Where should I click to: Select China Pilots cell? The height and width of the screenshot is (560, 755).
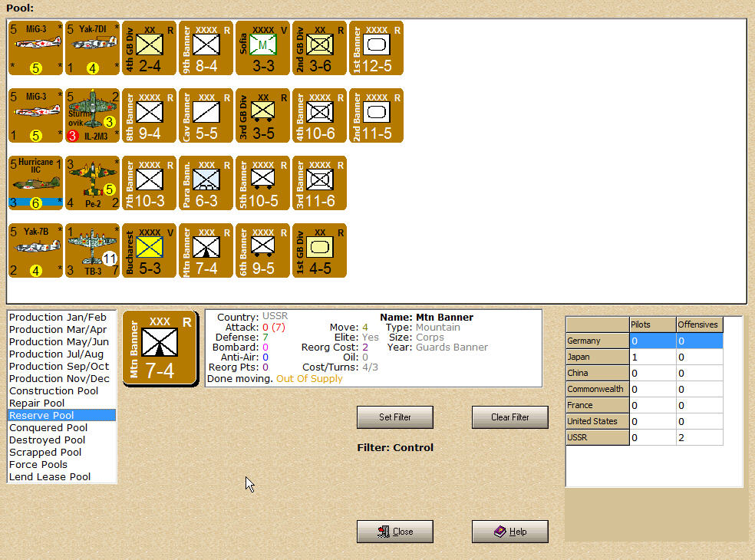[x=652, y=373]
